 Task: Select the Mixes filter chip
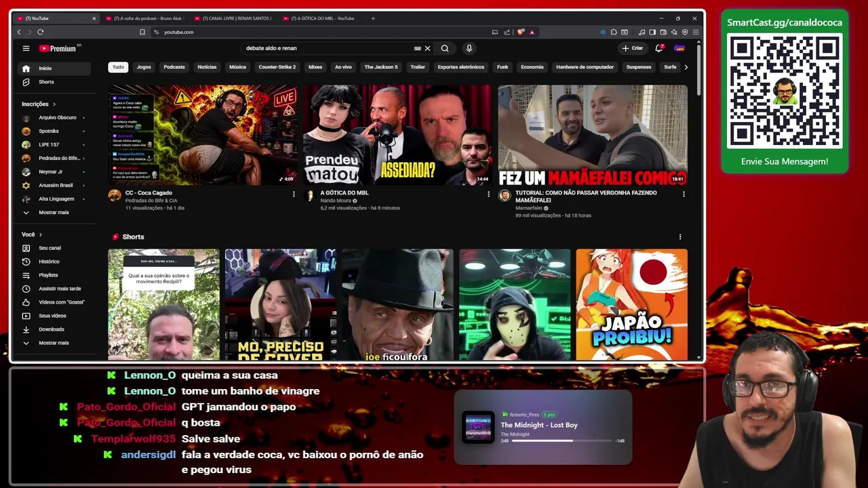pos(315,67)
